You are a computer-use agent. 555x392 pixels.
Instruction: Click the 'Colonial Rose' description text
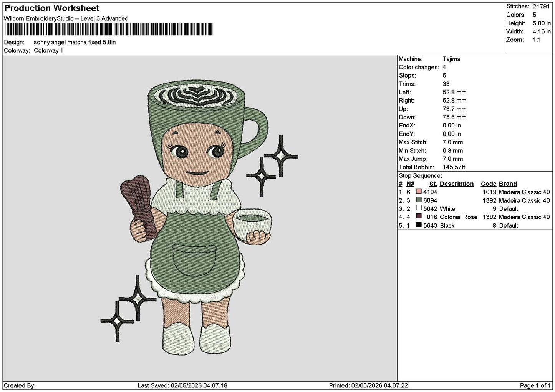tap(459, 217)
